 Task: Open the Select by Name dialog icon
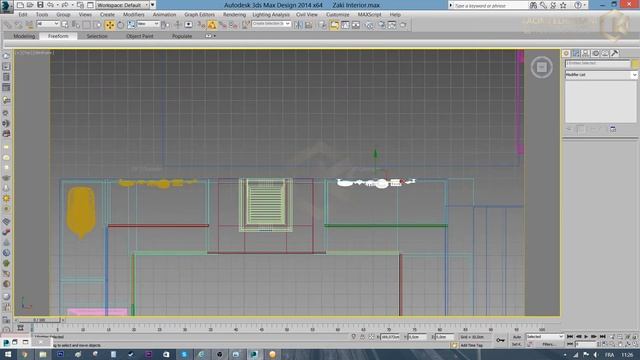pos(76,25)
